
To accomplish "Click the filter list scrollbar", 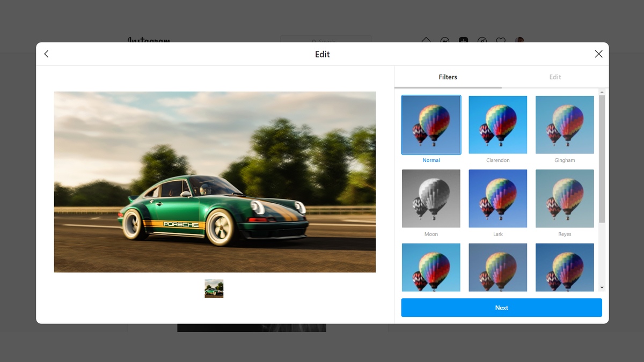I will (x=601, y=161).
